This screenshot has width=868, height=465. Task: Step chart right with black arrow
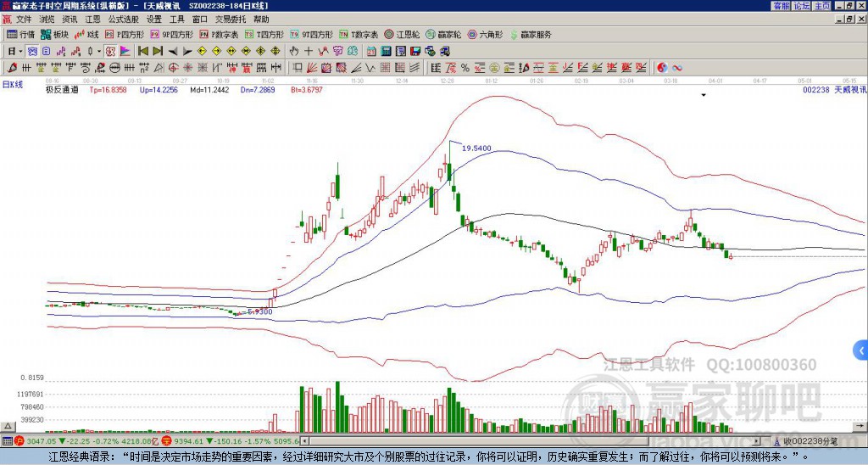(187, 52)
